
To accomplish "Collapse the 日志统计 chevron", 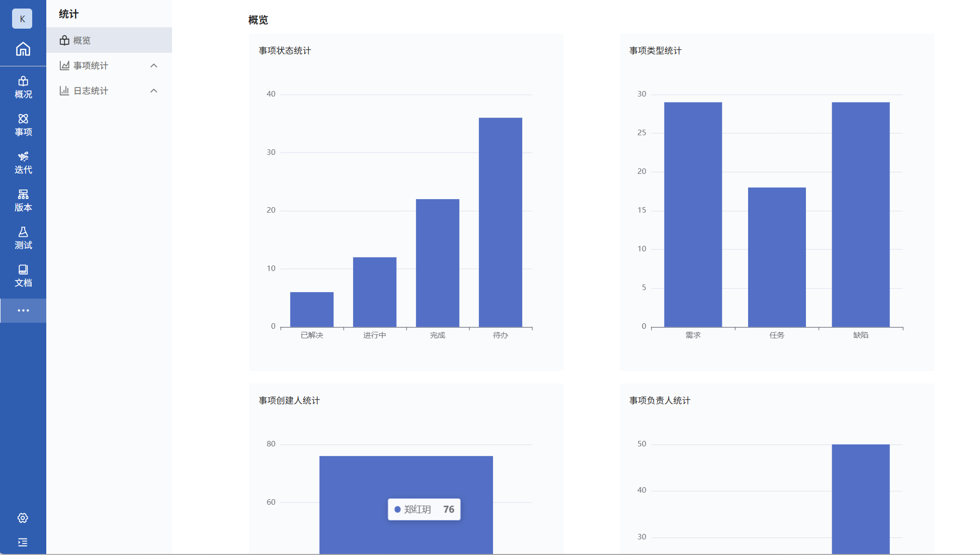I will 154,91.
